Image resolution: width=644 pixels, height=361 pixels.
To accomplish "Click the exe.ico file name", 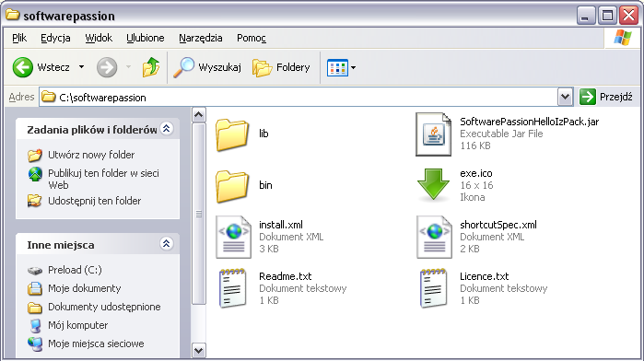I will click(x=476, y=173).
